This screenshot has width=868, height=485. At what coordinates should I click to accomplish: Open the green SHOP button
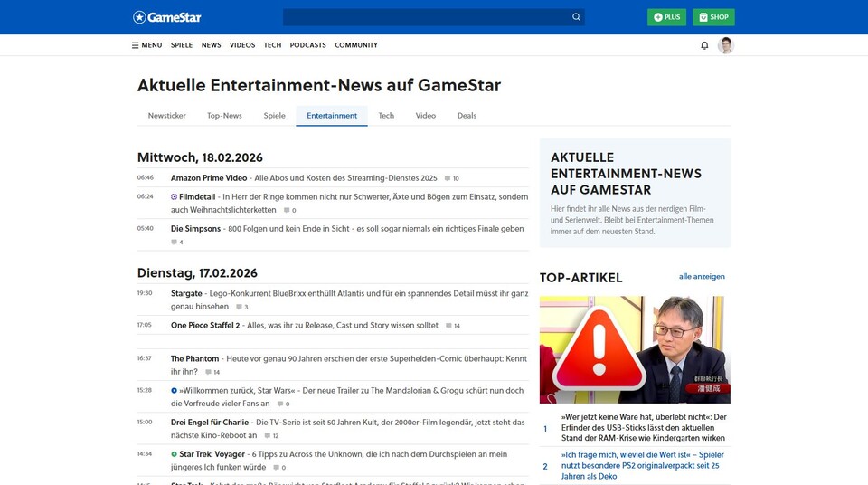point(712,17)
